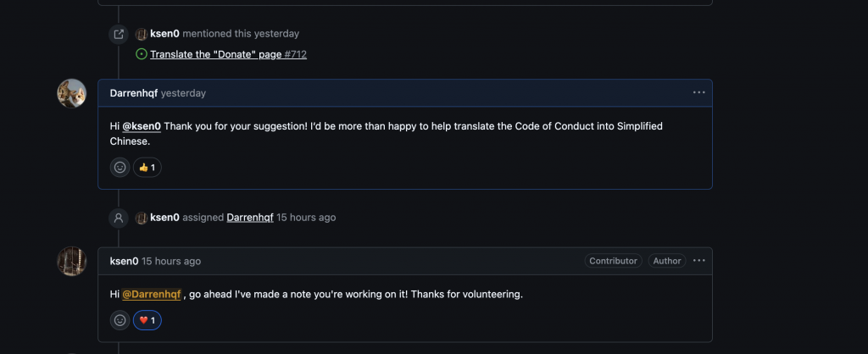This screenshot has width=868, height=354.
Task: Open emoji reaction picker on Darrenhqf's comment
Action: (x=120, y=167)
